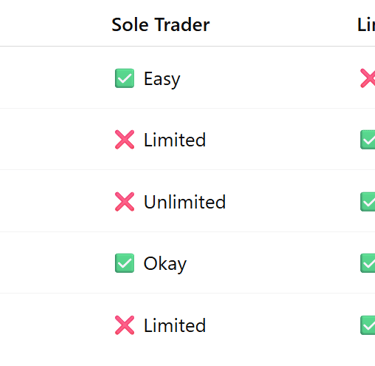Viewport: 375px width, 366px height.
Task: Click the Limited text in the bottom row
Action: point(175,325)
